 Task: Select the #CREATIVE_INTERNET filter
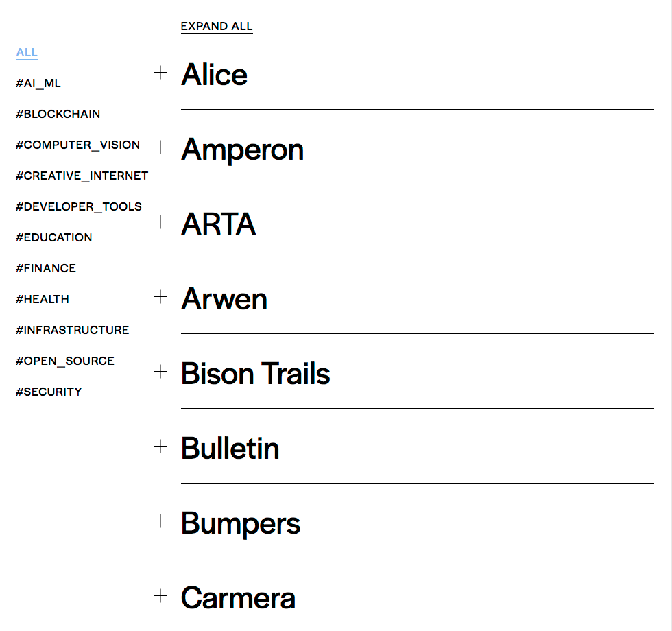(x=82, y=176)
